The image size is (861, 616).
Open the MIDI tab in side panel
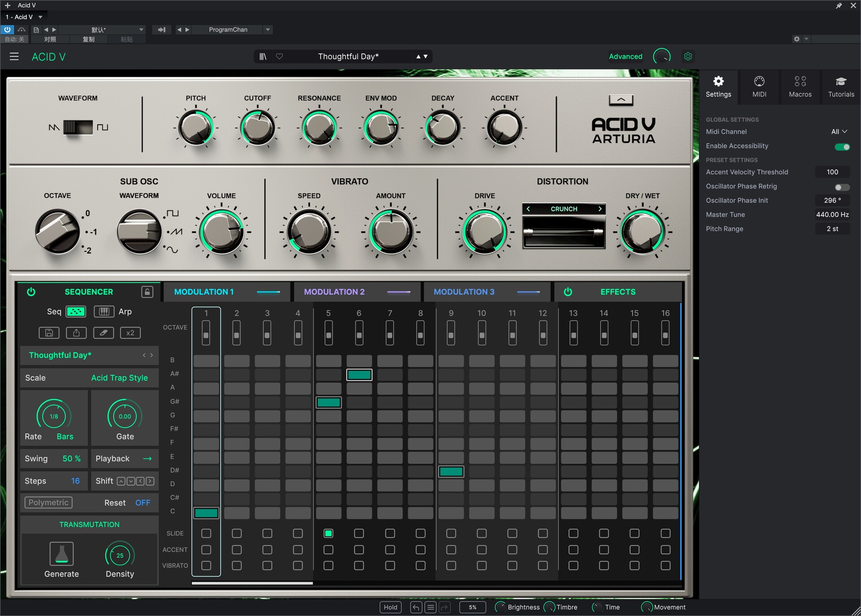[x=759, y=87]
